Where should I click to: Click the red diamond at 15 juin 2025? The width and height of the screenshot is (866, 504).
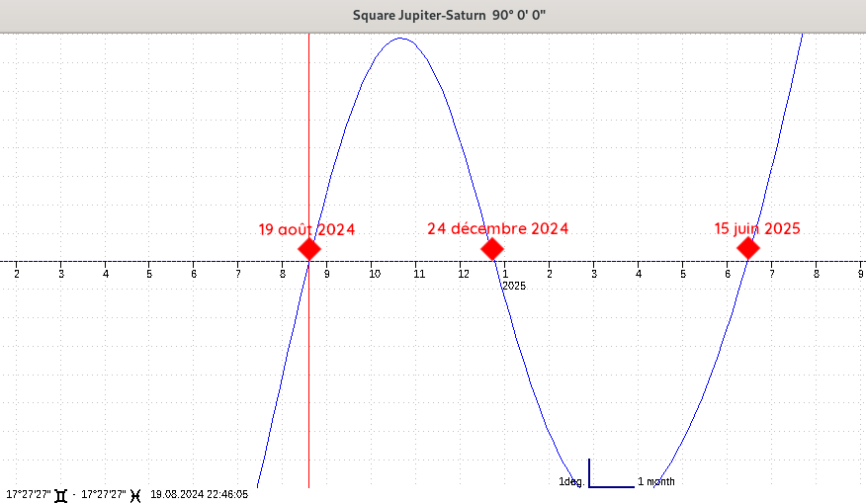pos(748,248)
